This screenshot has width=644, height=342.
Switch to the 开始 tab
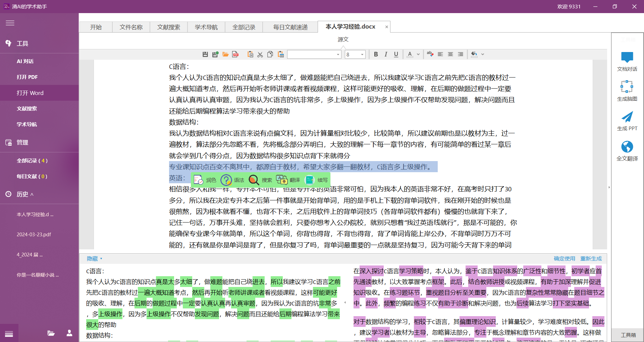click(96, 27)
